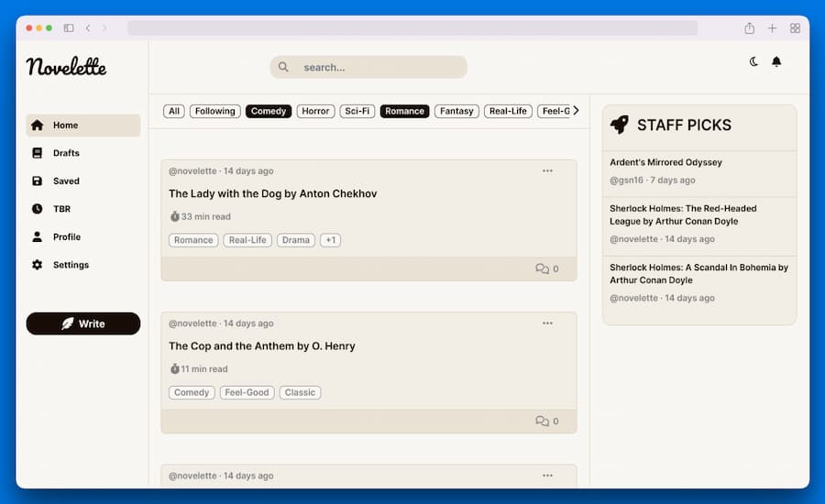
Task: Click the Romance tag on the Chekhov story
Action: (193, 240)
